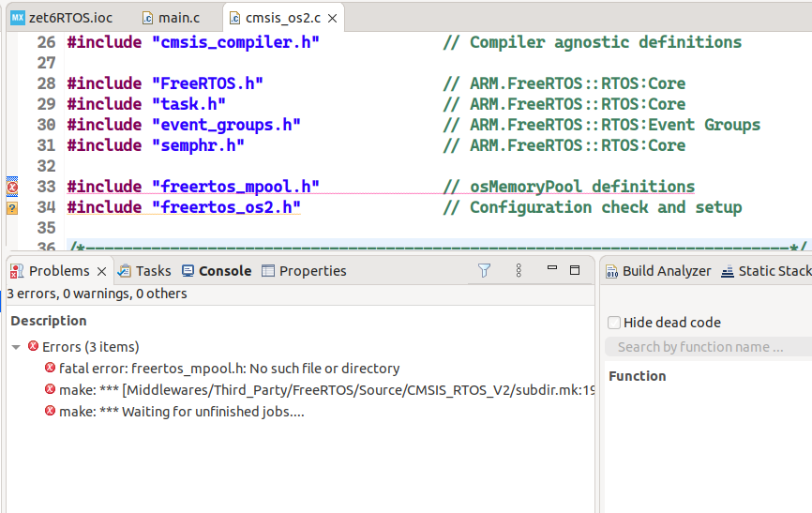The width and height of the screenshot is (812, 513).
Task: Open the Problems view filter icon
Action: (484, 270)
